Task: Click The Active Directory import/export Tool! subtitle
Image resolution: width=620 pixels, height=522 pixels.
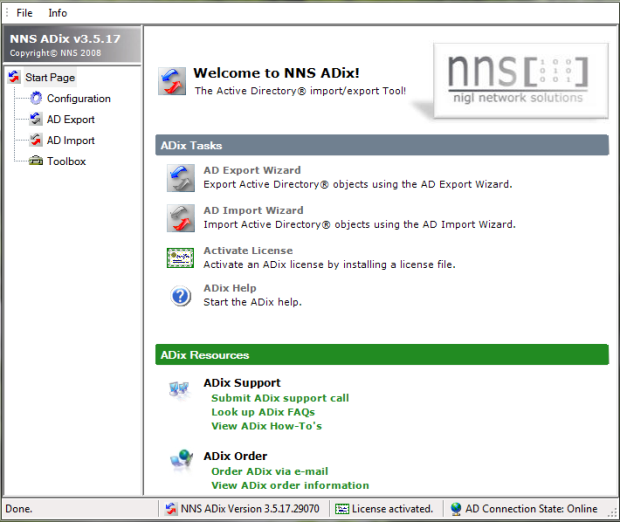Action: point(300,91)
